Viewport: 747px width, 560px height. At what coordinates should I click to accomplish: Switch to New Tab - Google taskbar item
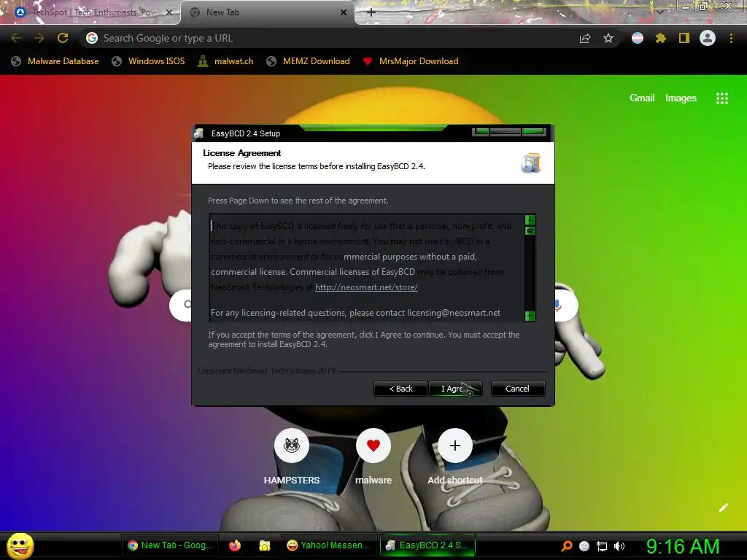click(170, 545)
